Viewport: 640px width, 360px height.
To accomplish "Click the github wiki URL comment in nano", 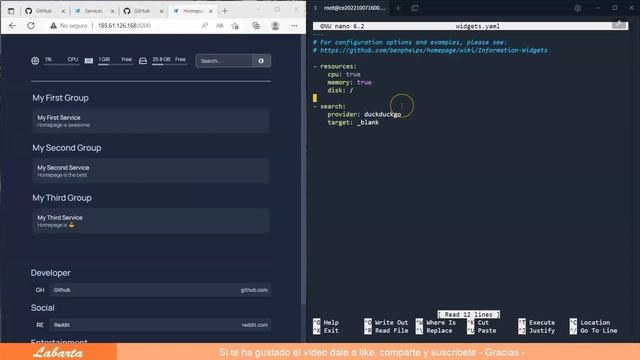I will (433, 50).
